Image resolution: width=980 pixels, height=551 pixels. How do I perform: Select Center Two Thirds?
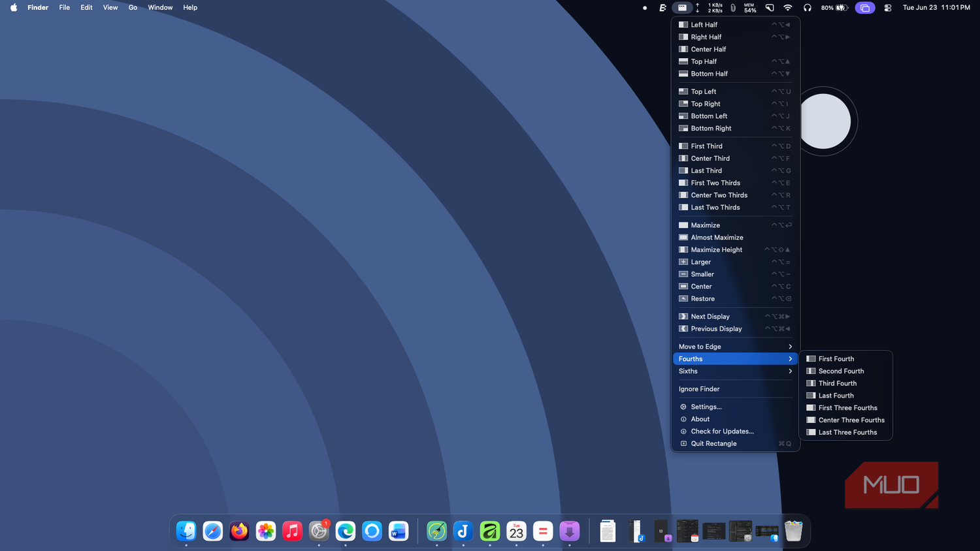tap(736, 195)
